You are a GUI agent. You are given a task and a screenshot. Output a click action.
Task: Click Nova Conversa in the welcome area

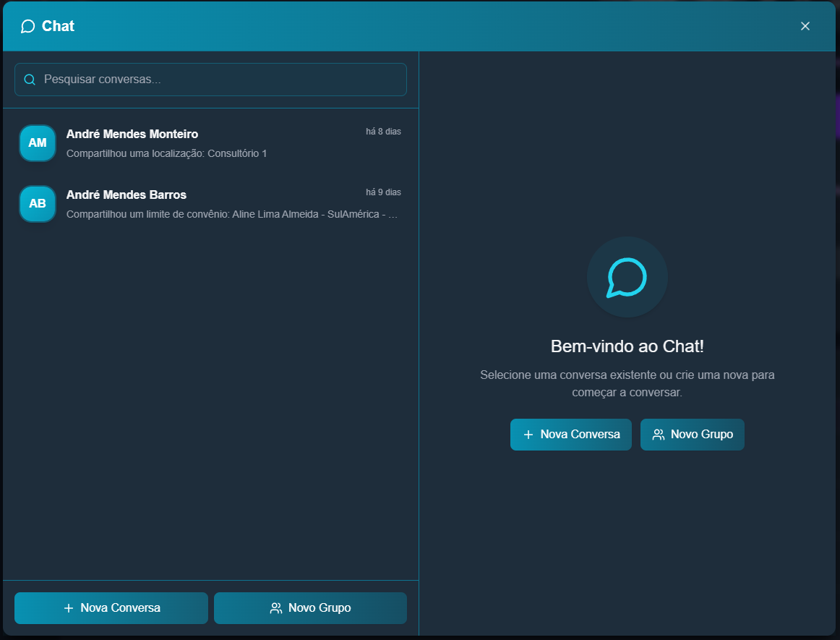570,434
